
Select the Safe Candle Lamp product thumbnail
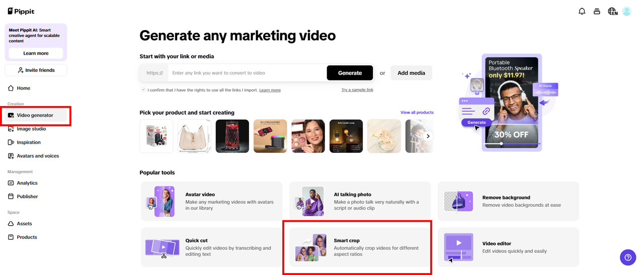pyautogui.click(x=346, y=136)
